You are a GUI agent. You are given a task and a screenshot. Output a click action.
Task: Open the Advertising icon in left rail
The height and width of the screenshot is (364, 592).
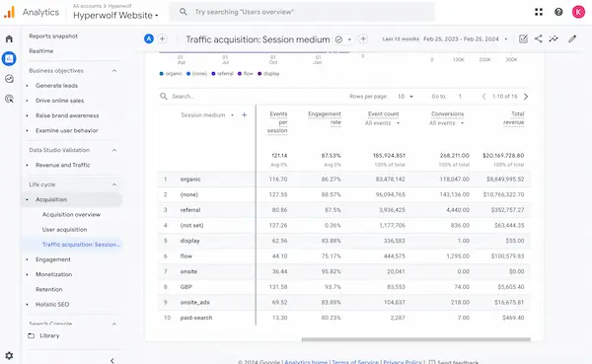9,99
